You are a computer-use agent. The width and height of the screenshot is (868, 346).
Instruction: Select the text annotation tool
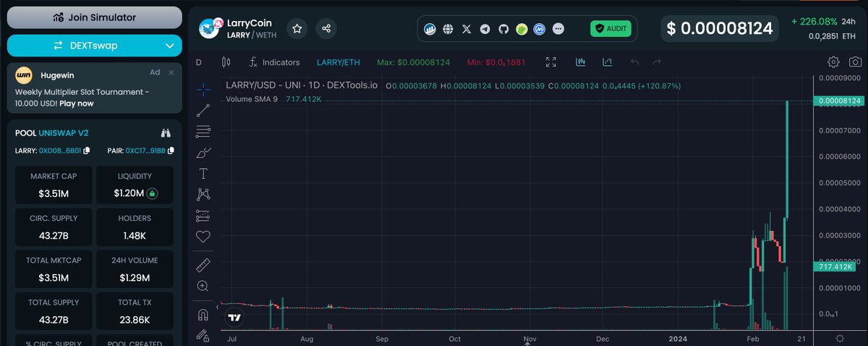coord(203,173)
